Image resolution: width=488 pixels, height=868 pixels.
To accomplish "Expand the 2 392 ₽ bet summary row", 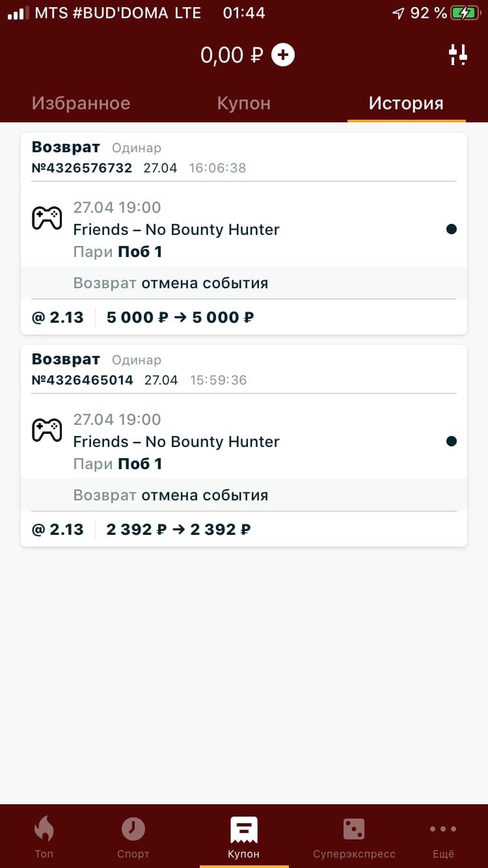I will (244, 530).
